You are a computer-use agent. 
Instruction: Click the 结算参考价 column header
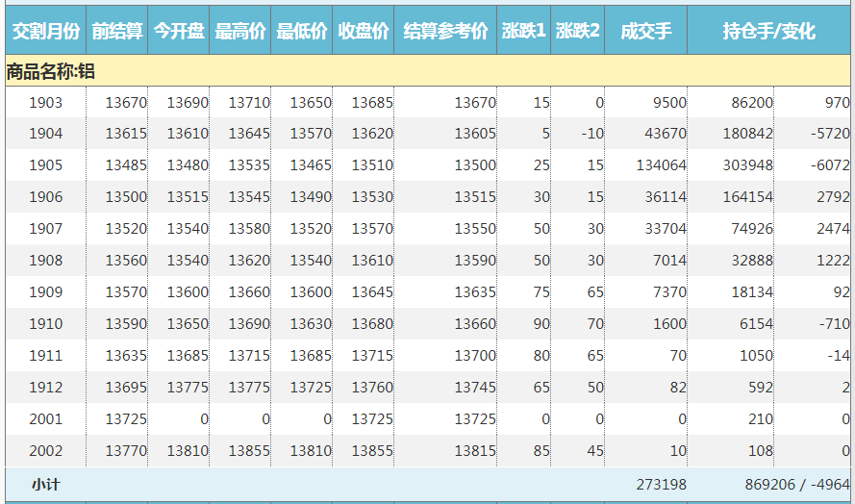445,32
